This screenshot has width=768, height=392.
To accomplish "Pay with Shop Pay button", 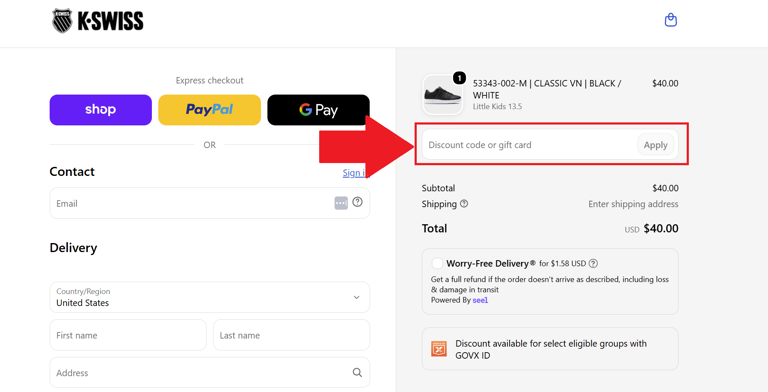I will [101, 110].
